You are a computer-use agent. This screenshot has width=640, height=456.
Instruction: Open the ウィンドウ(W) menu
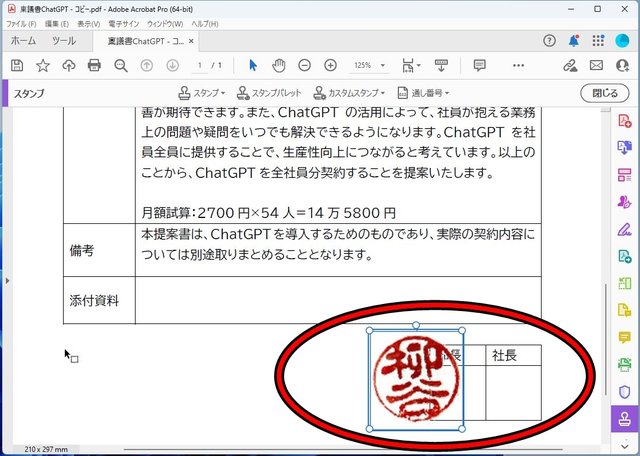[165, 24]
